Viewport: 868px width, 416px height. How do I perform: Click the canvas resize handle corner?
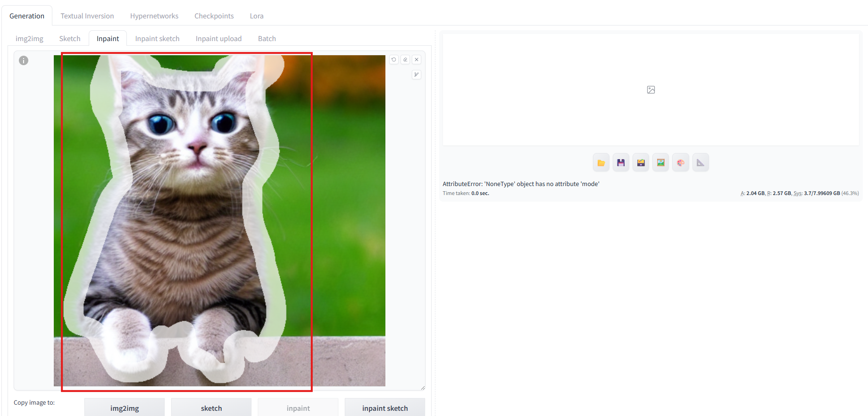point(423,388)
